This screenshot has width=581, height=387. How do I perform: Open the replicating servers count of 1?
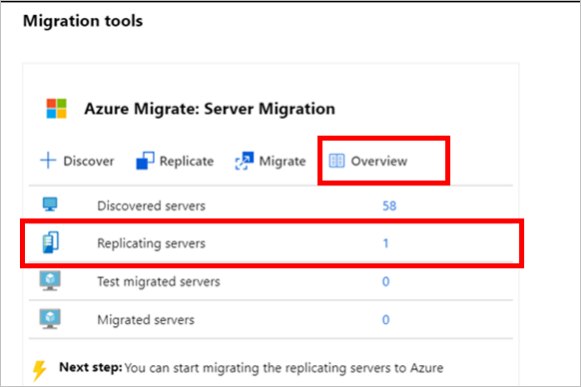tap(386, 243)
